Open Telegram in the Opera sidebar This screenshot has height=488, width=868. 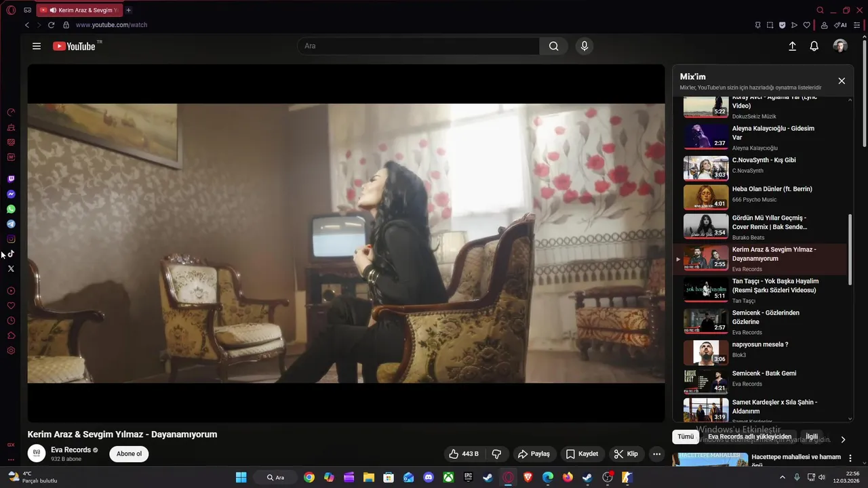11,224
